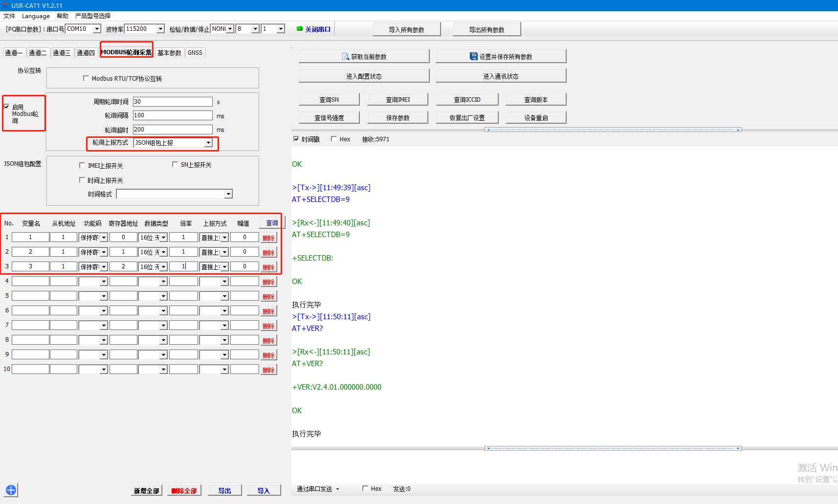
Task: Click the 查询IMEI button
Action: tap(397, 99)
